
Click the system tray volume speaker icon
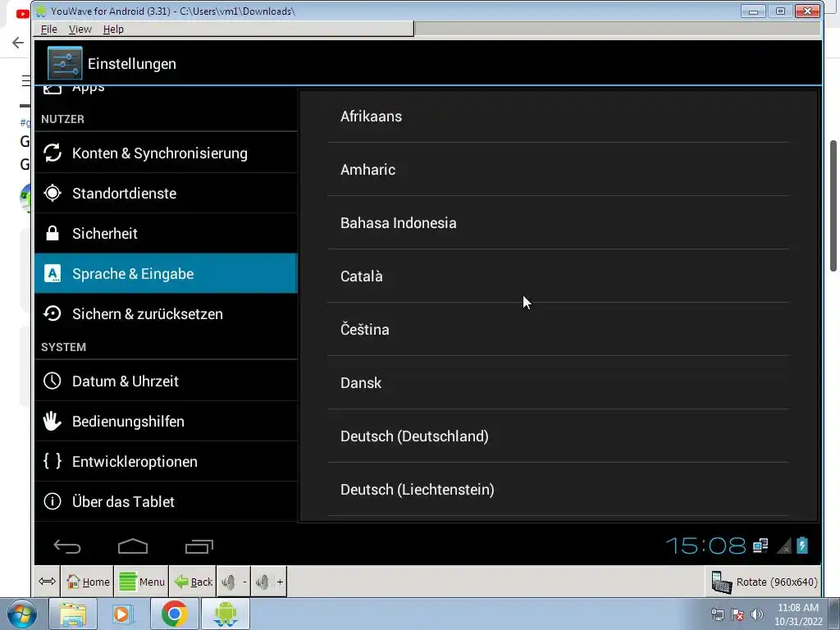point(756,614)
